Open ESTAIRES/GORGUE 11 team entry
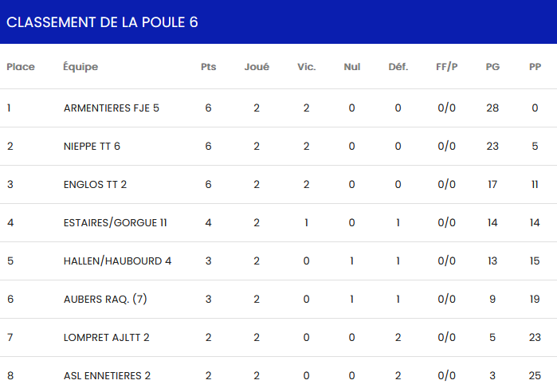This screenshot has height=392, width=557. (x=115, y=222)
